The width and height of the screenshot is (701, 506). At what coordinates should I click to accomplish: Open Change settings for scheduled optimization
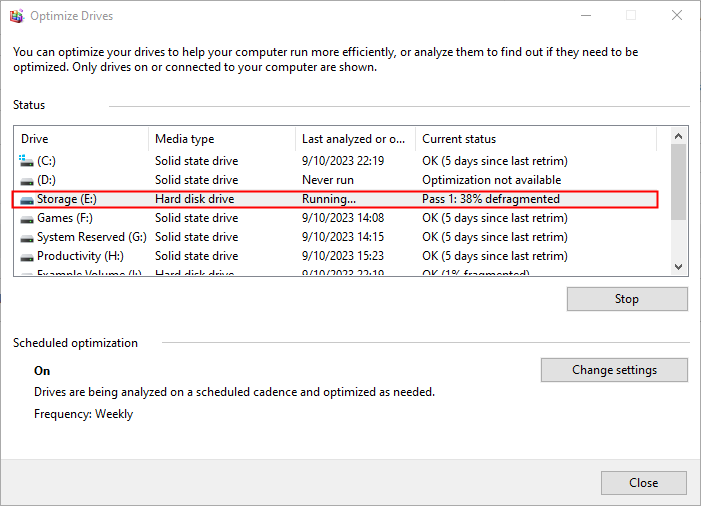614,370
